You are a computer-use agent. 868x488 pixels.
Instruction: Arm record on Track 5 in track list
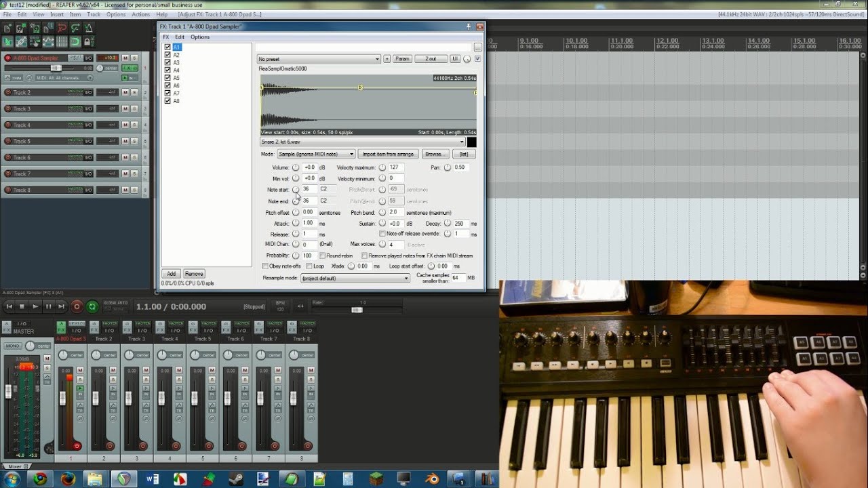(x=8, y=141)
